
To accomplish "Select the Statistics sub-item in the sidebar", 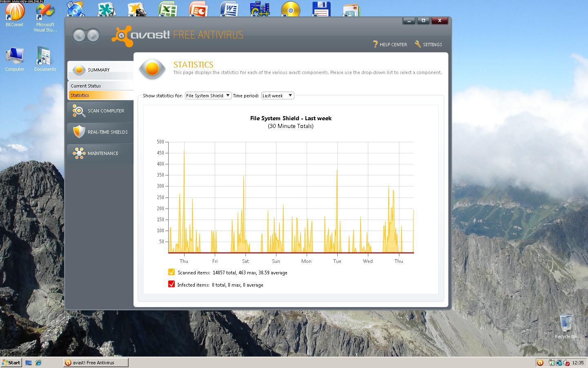I will (100, 95).
